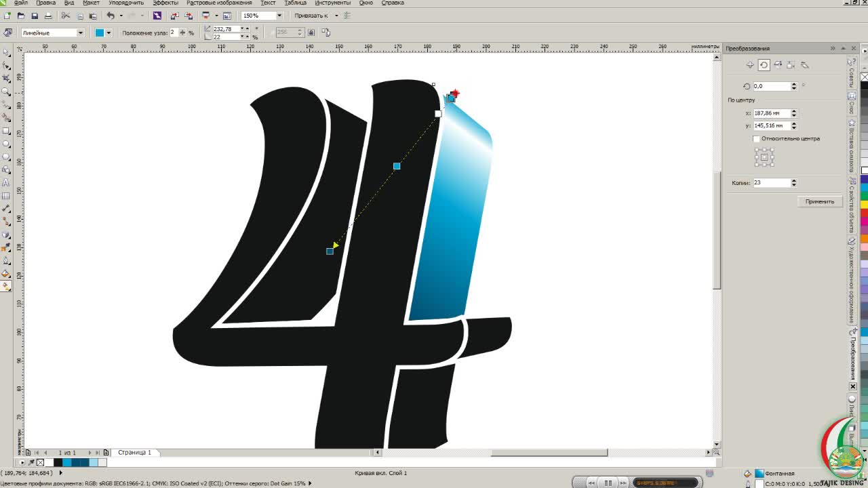Switch to Skew transformation icon

805,65
